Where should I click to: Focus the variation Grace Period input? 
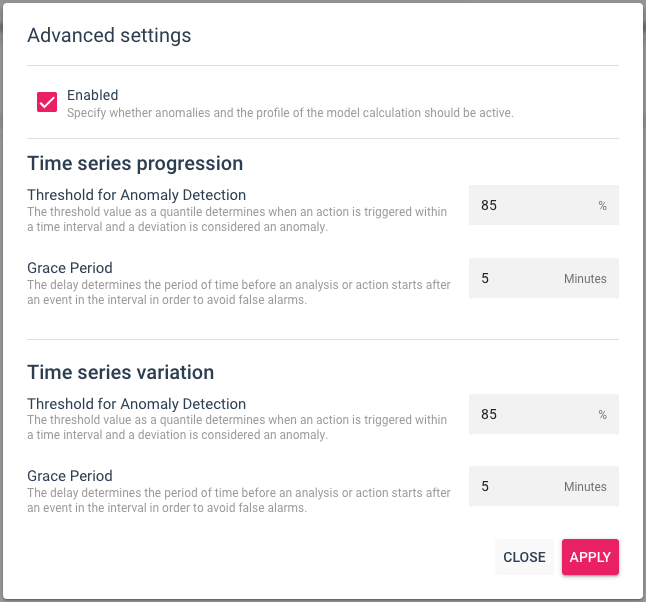[x=515, y=486]
